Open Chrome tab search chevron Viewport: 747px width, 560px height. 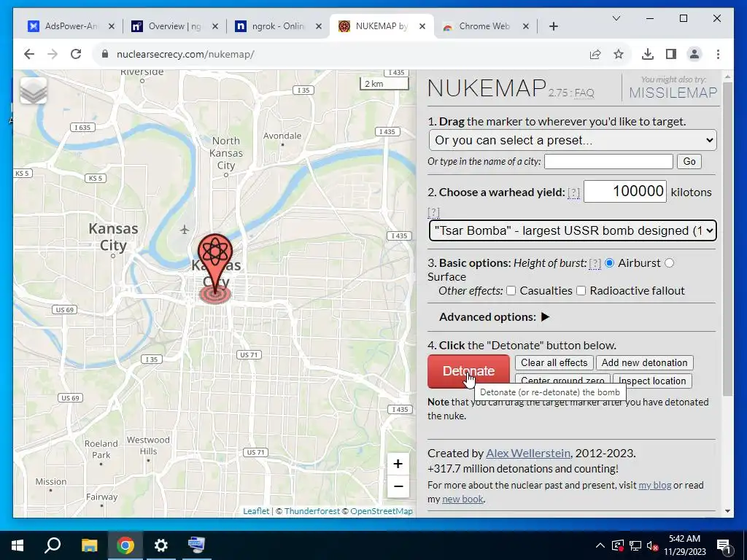tap(616, 18)
